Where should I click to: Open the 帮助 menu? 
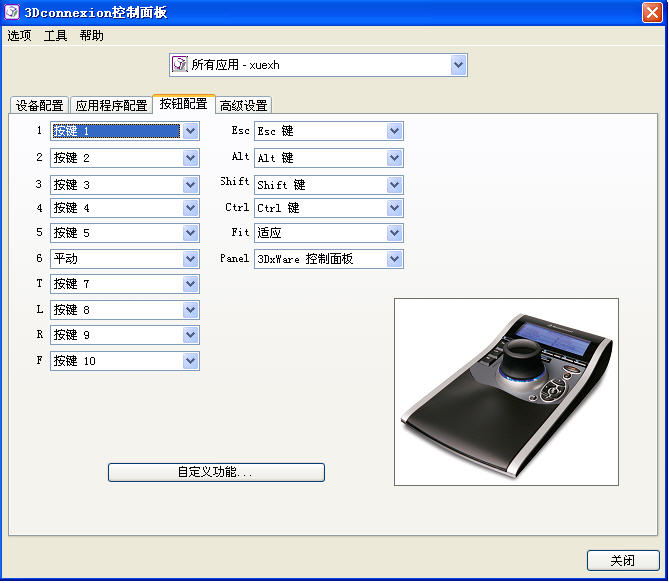tap(91, 35)
